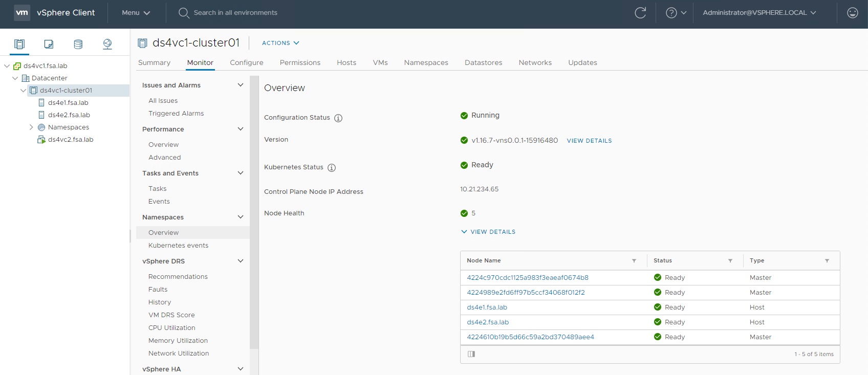The width and height of the screenshot is (868, 375).
Task: Open the Storage inventory icon
Action: [x=78, y=44]
